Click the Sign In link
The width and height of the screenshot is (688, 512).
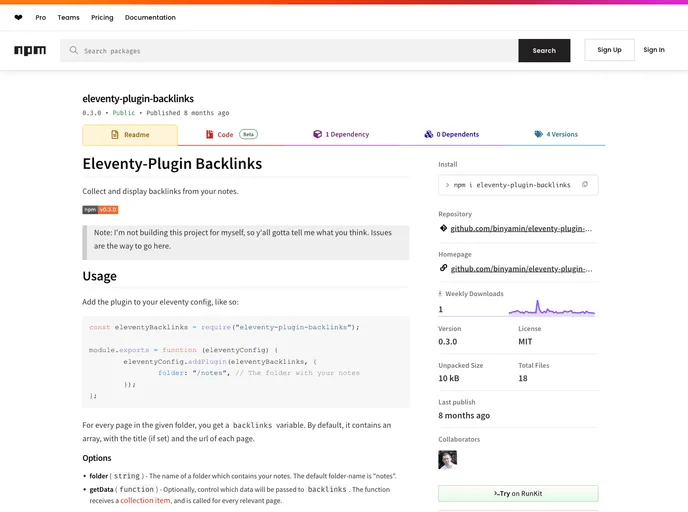tap(654, 50)
